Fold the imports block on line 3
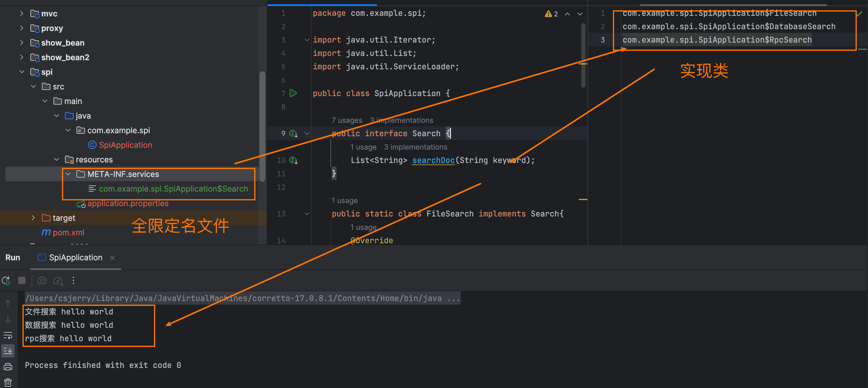868x388 pixels. pyautogui.click(x=307, y=40)
